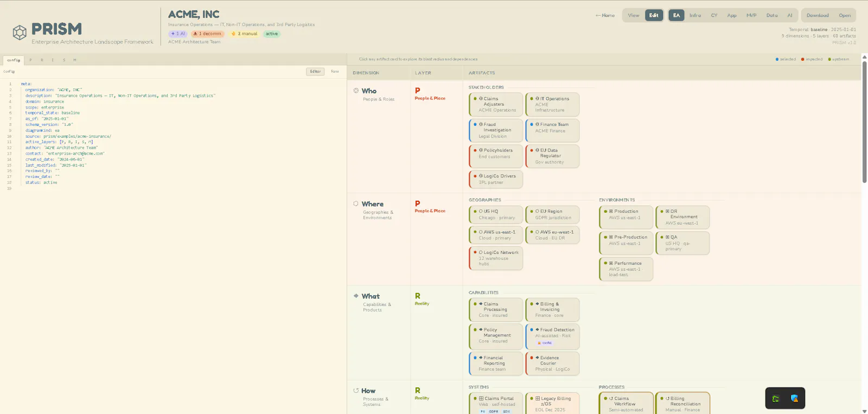Screen dimensions: 868x414
Task: Open the config editor tab
Action: click(x=14, y=60)
